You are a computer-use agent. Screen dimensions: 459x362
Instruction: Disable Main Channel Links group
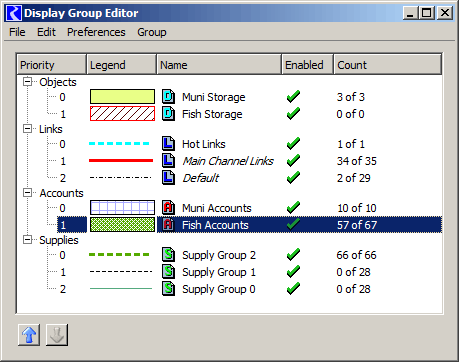pos(293,161)
